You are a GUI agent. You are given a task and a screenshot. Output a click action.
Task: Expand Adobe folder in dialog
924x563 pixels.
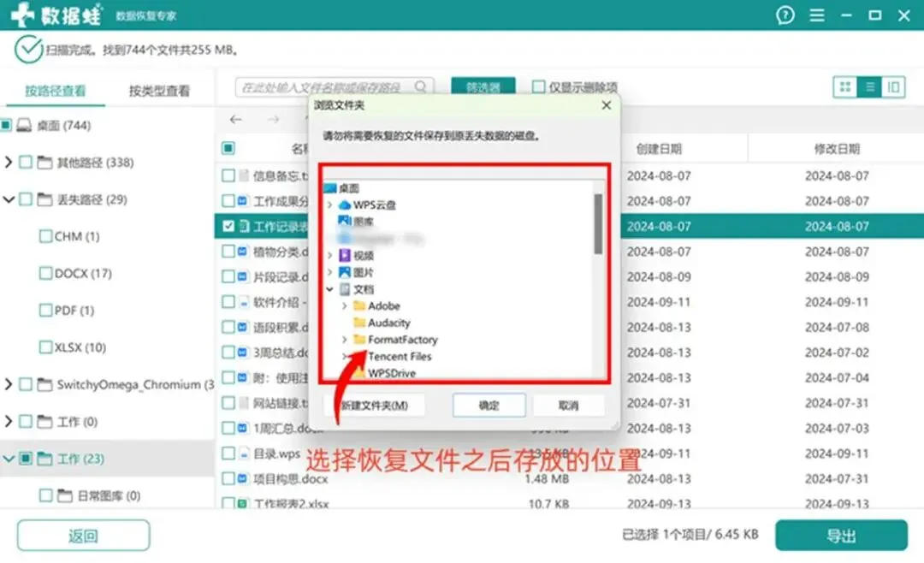(345, 306)
